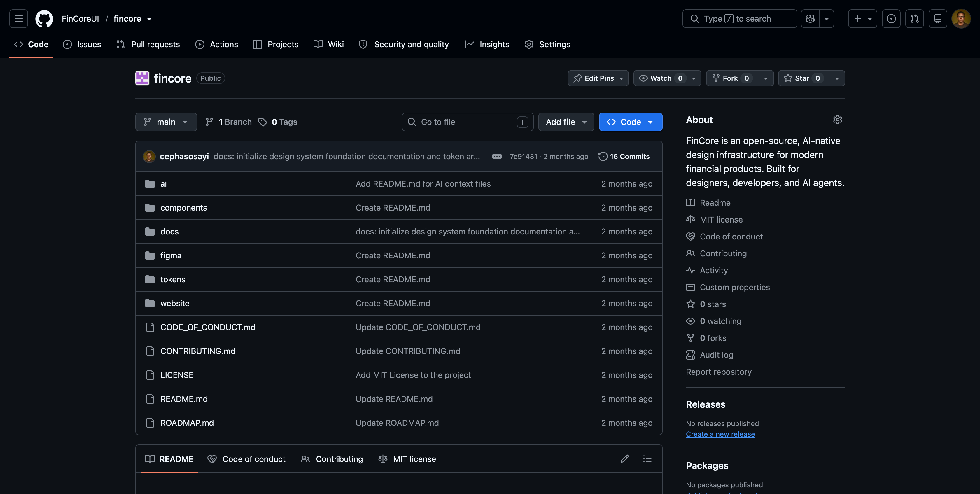Open ROADMAP.md file

187,423
